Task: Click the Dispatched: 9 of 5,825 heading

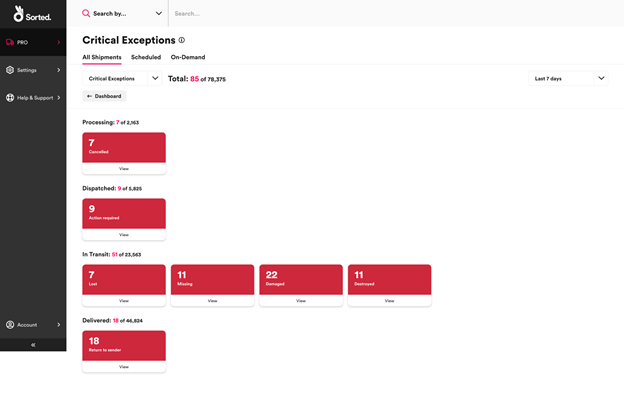Action: (x=112, y=188)
